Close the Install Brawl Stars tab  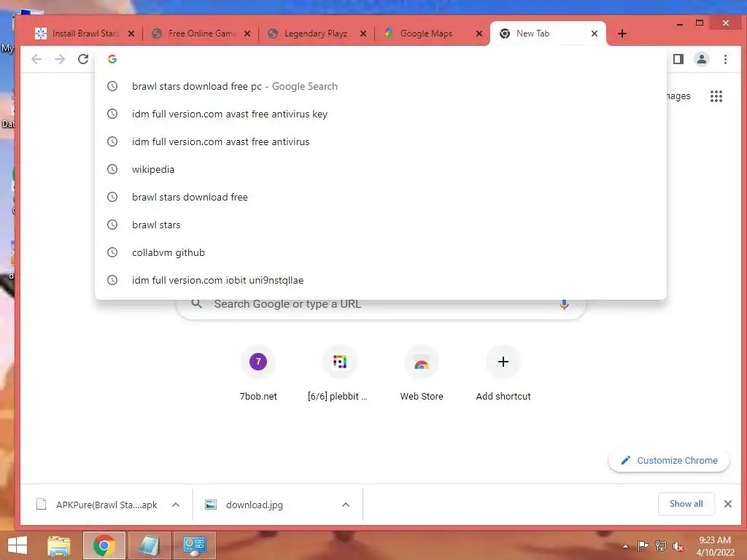tap(131, 34)
